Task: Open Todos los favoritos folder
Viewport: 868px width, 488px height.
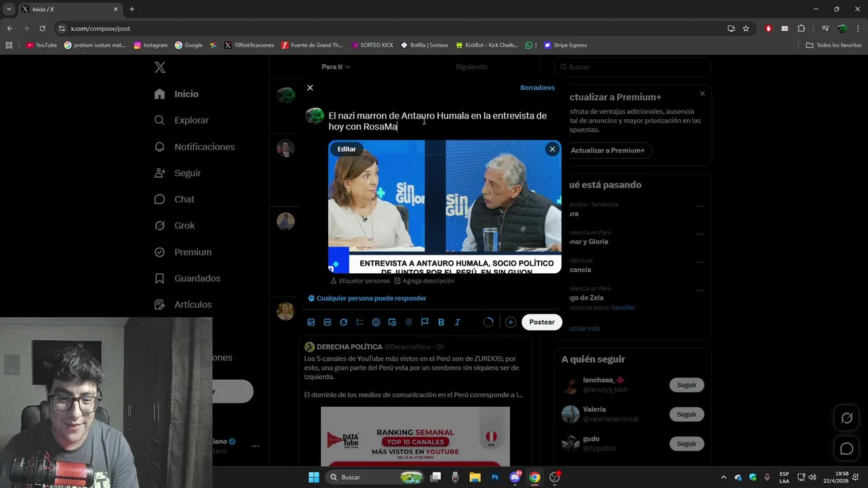Action: coord(833,45)
